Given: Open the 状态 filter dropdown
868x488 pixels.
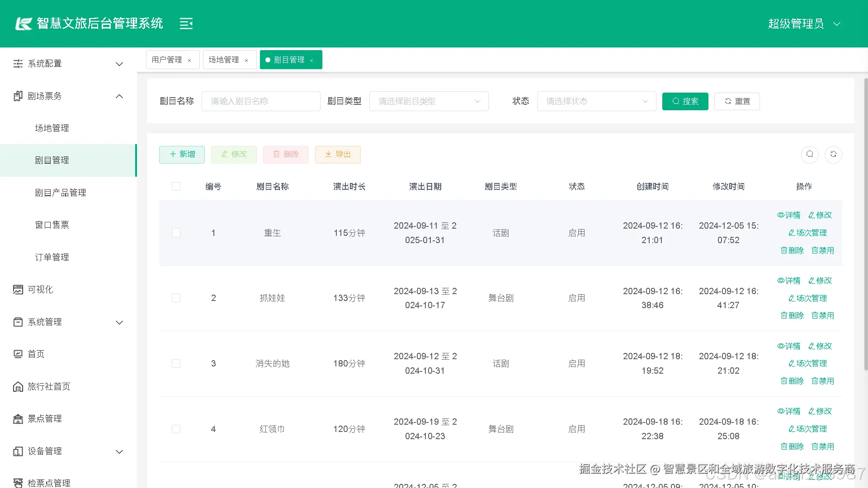Looking at the screenshot, I should (596, 101).
